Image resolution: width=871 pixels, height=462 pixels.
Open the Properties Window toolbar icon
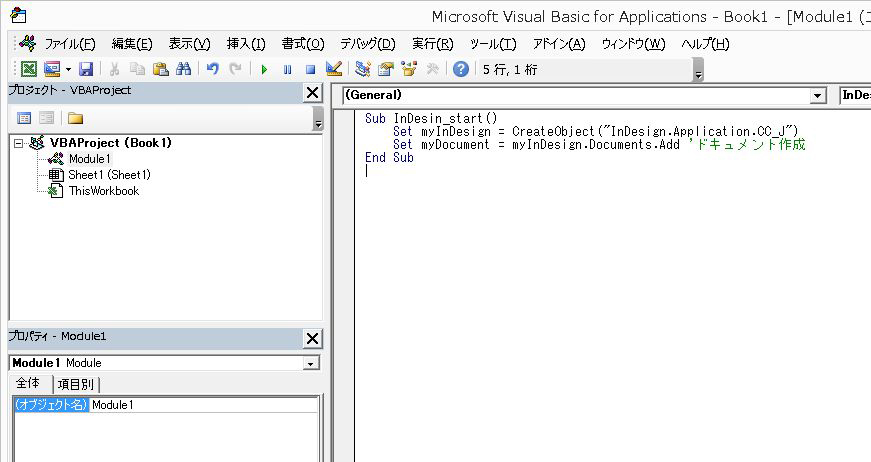pyautogui.click(x=386, y=69)
